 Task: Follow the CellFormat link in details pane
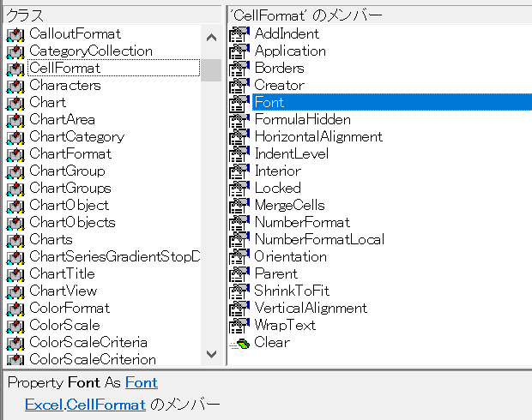106,405
